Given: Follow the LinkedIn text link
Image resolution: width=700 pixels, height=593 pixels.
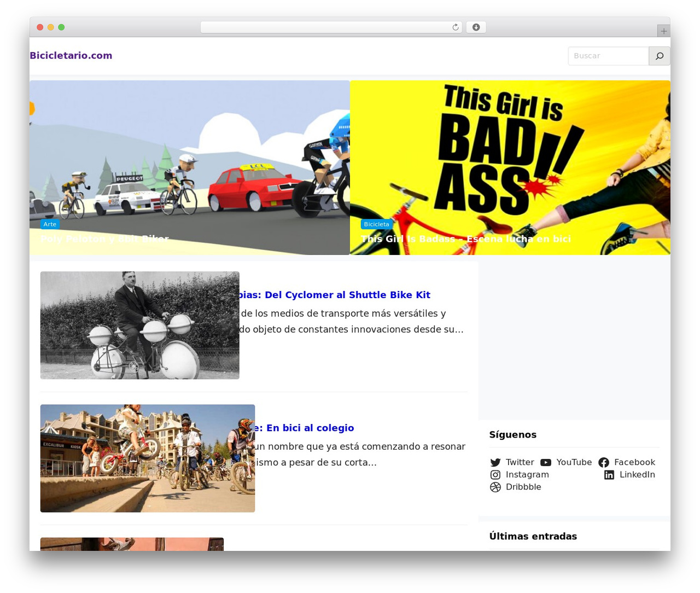Looking at the screenshot, I should [x=637, y=475].
